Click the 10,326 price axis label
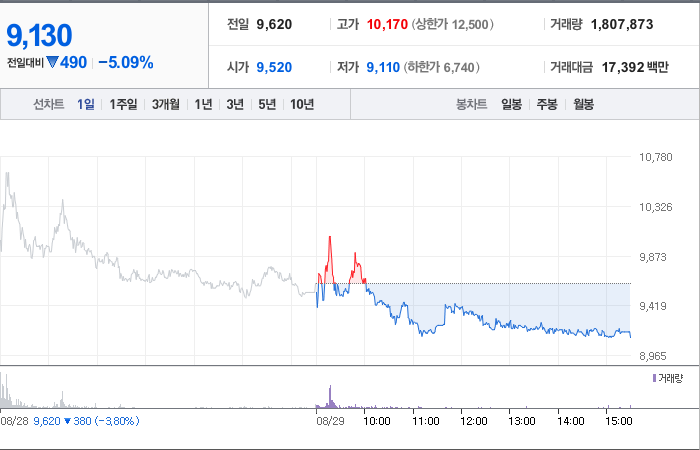The image size is (700, 450). 656,207
